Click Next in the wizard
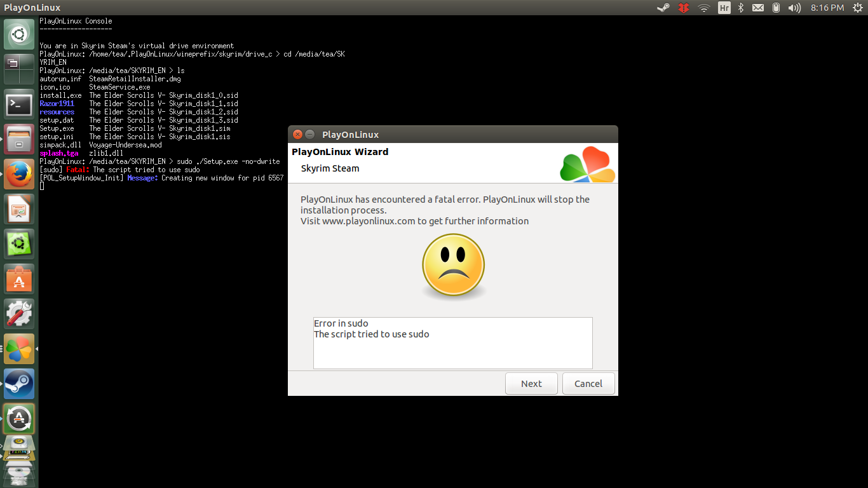Screen dimensions: 868x488 pyautogui.click(x=531, y=383)
